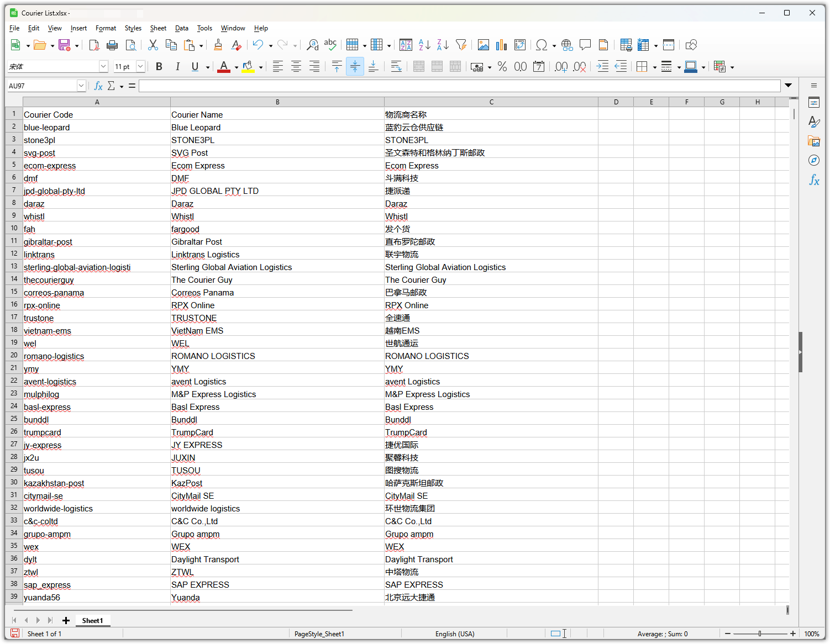Click the Cut scissors icon
The width and height of the screenshot is (830, 644).
click(x=153, y=45)
